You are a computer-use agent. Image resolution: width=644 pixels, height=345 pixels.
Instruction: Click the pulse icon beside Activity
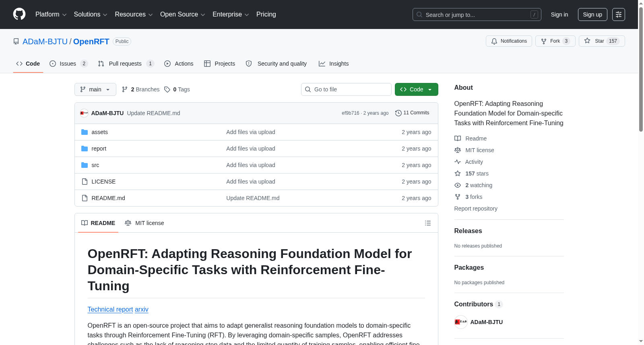[x=458, y=162]
